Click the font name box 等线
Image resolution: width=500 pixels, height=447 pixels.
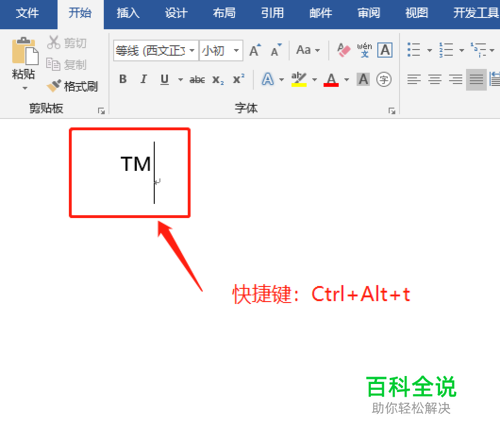pyautogui.click(x=151, y=51)
